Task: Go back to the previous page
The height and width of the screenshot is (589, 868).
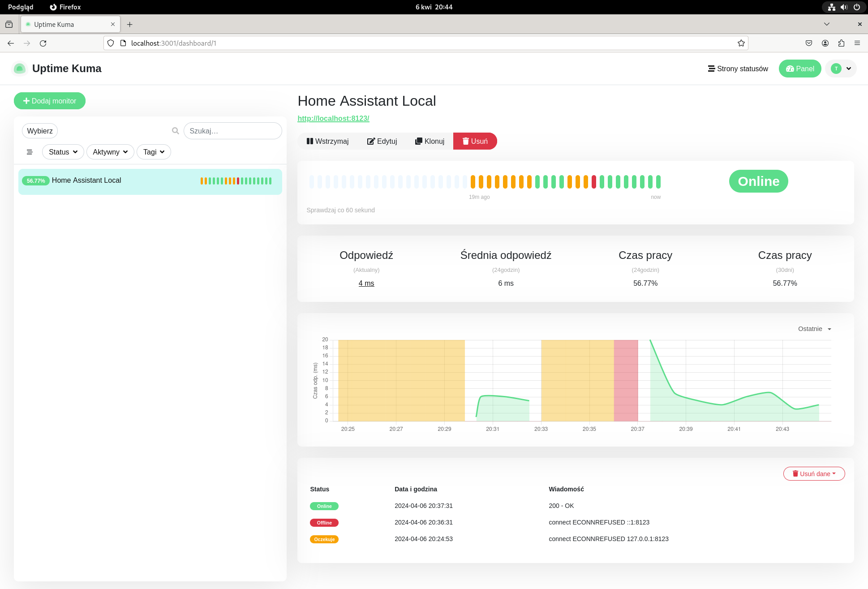Action: (11, 43)
